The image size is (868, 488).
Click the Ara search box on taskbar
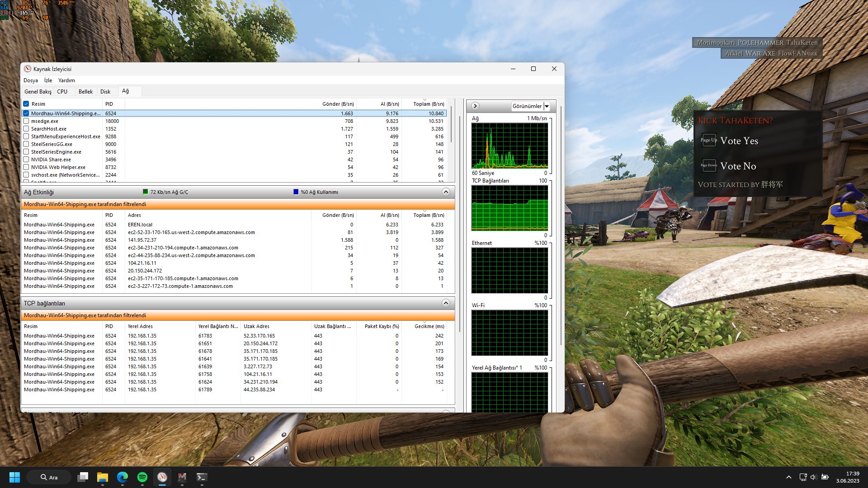(x=49, y=477)
